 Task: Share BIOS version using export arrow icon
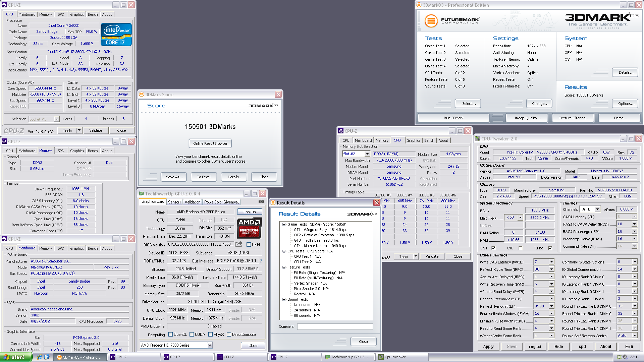pyautogui.click(x=239, y=244)
